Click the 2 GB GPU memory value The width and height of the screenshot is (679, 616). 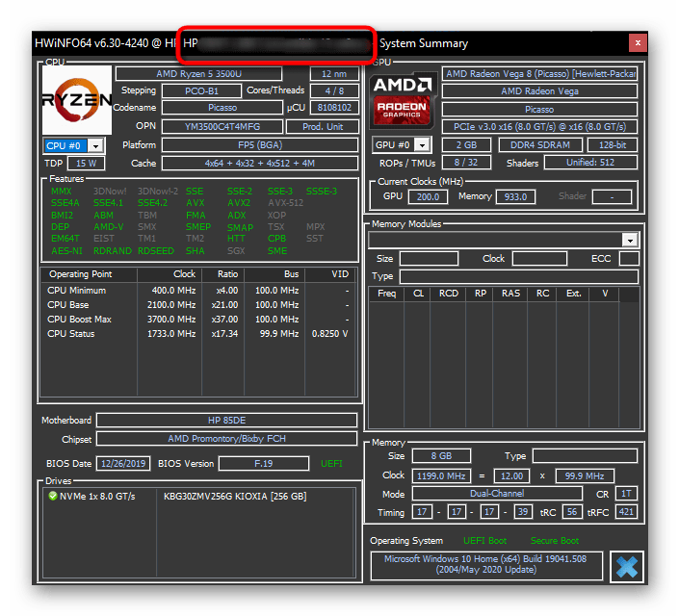466,145
